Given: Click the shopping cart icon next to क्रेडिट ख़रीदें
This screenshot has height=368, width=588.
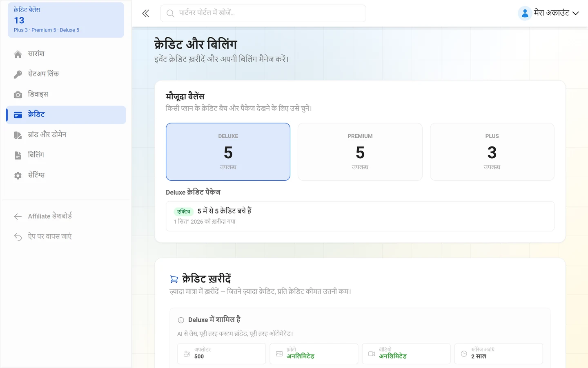Looking at the screenshot, I should (x=174, y=279).
